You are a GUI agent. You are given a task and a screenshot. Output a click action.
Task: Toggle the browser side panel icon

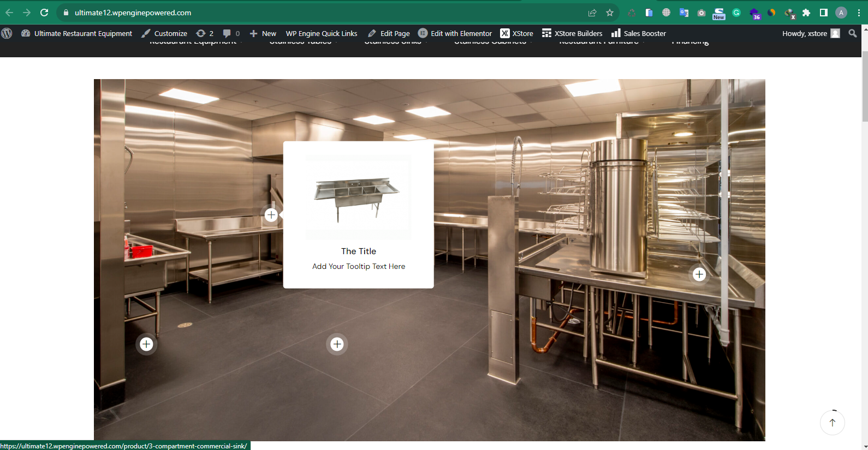824,13
